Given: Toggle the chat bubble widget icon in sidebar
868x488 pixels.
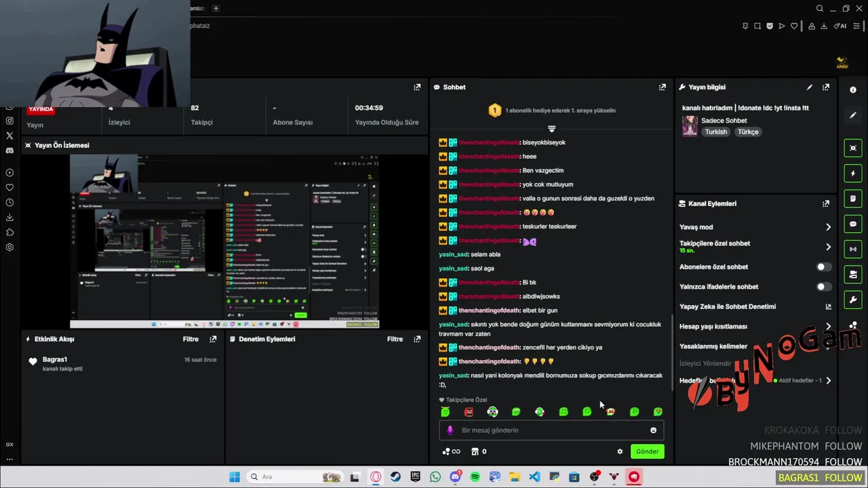Looking at the screenshot, I should click(853, 224).
